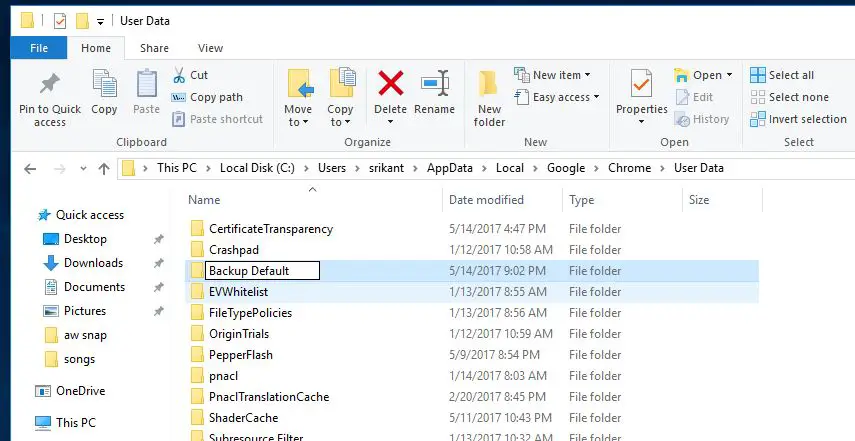Click the Copy icon in Clipboard group

[x=104, y=84]
